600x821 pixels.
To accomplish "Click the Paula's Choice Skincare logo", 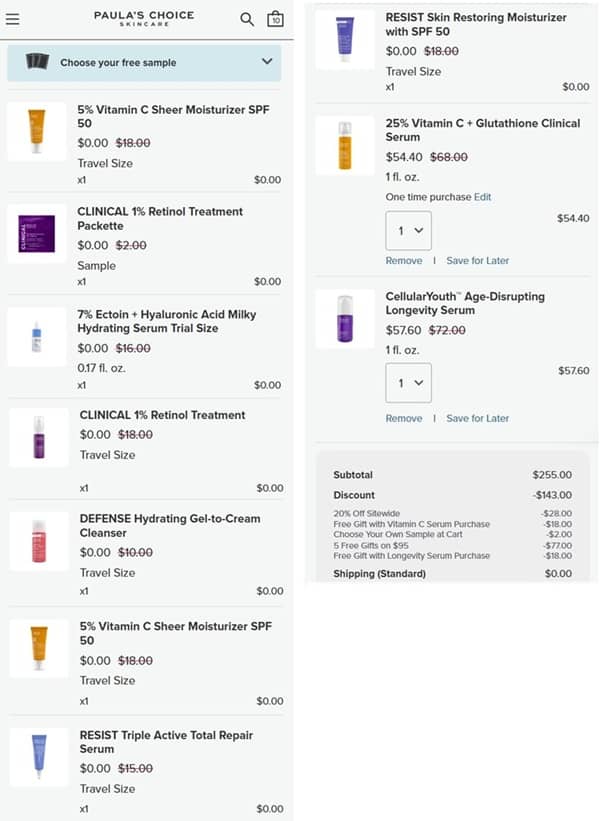I will 144,18.
